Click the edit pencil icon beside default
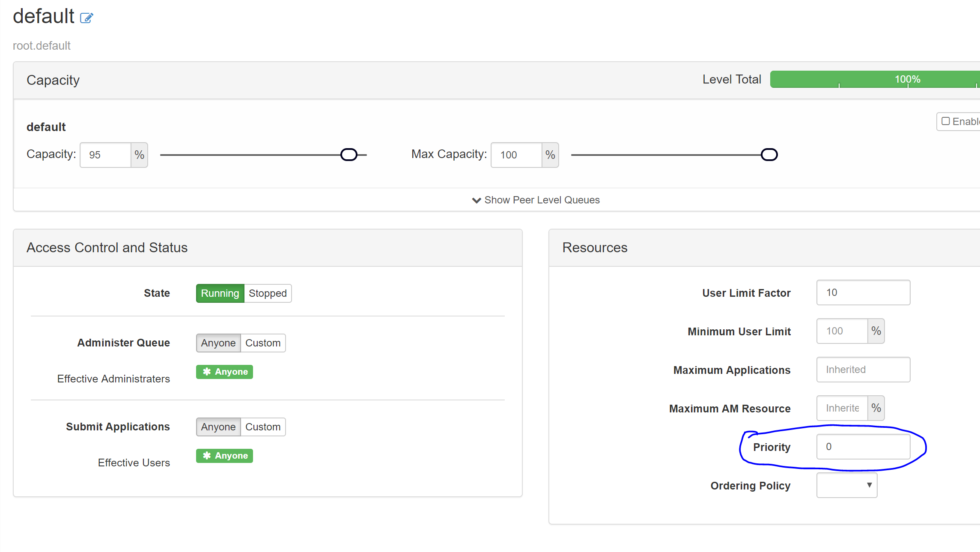Screen dimensions: 980x552 point(86,18)
